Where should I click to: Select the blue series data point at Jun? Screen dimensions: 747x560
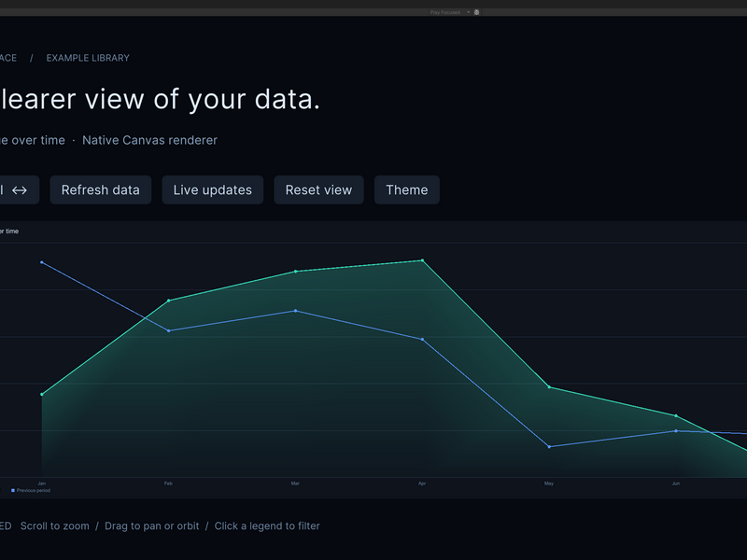[x=676, y=431]
